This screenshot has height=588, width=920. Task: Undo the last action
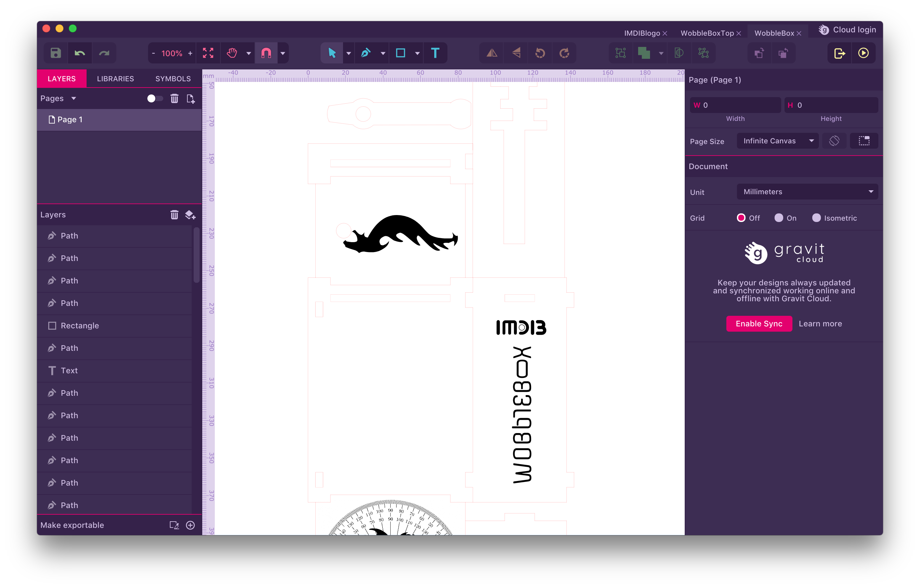click(x=79, y=53)
